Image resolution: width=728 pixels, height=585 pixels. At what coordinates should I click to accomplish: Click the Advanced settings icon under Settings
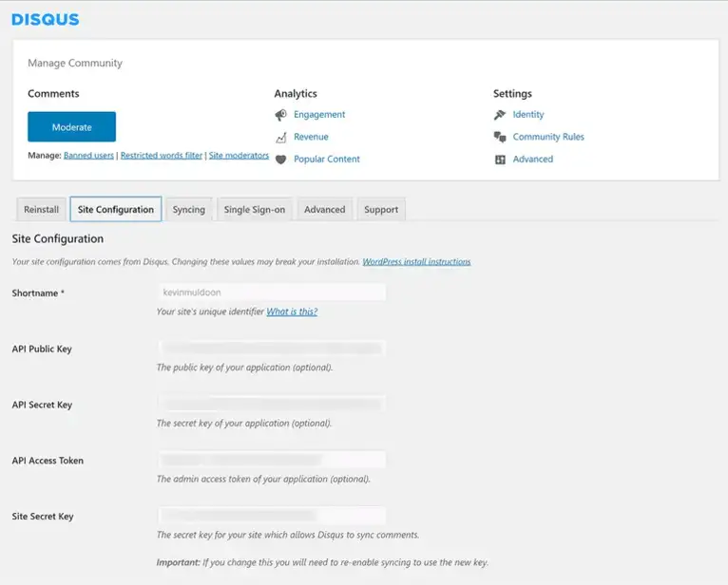[x=500, y=160]
